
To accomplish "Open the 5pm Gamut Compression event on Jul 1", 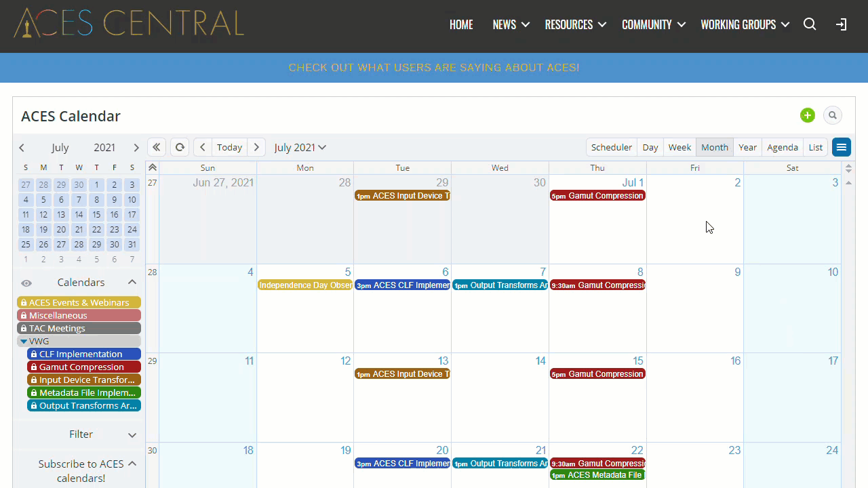I will pyautogui.click(x=597, y=196).
